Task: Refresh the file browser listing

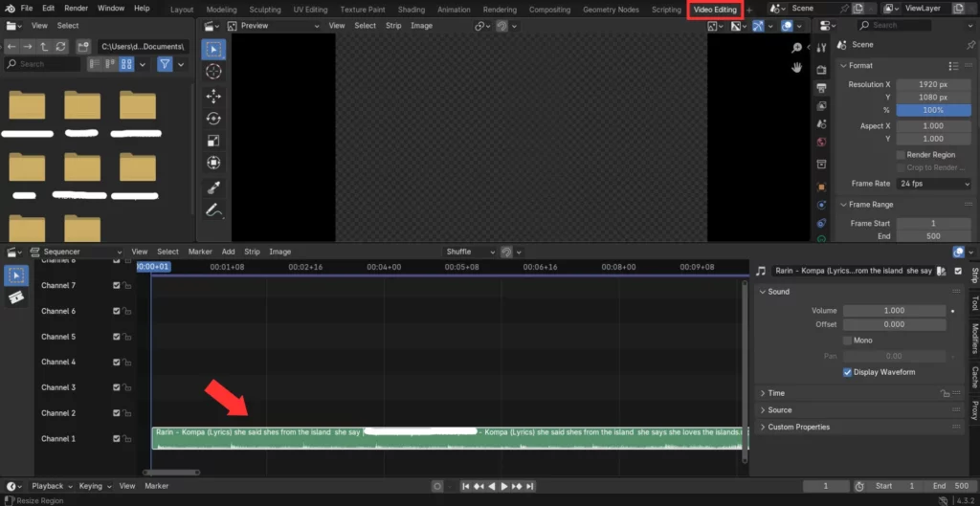Action: 60,47
